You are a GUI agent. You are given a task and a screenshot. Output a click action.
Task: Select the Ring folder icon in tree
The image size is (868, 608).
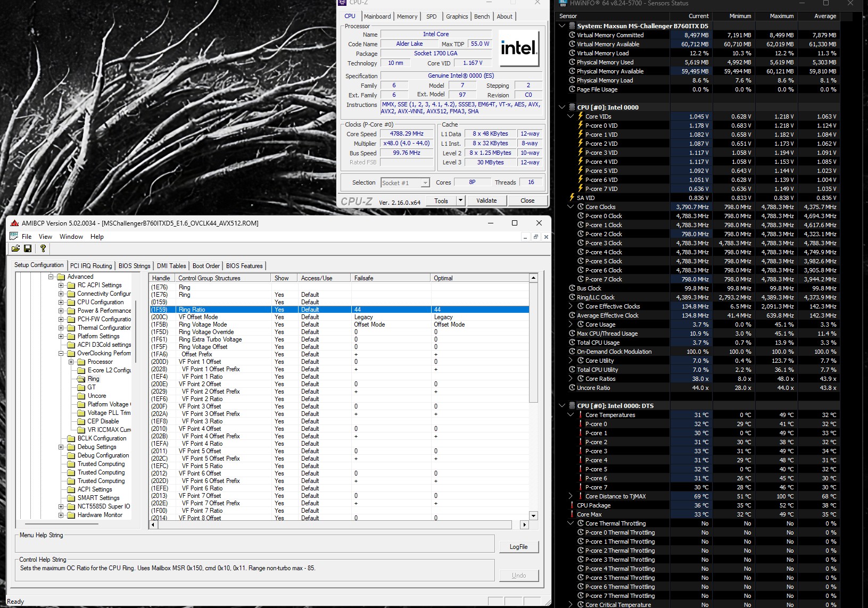point(81,379)
